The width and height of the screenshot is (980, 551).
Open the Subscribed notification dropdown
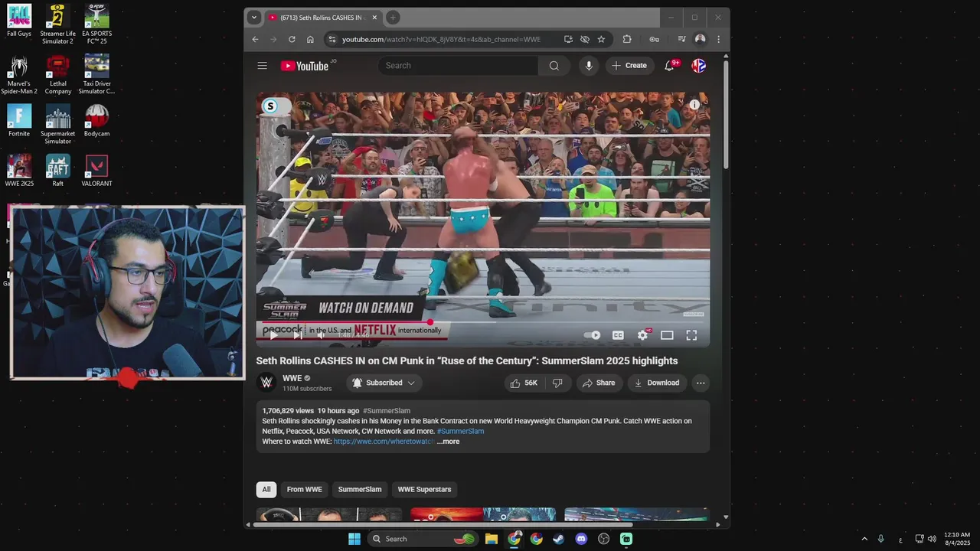(384, 383)
